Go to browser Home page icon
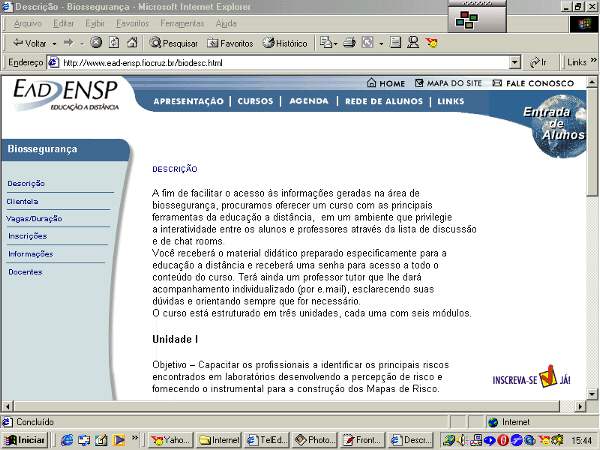Image resolution: width=600 pixels, height=450 pixels. click(x=132, y=43)
